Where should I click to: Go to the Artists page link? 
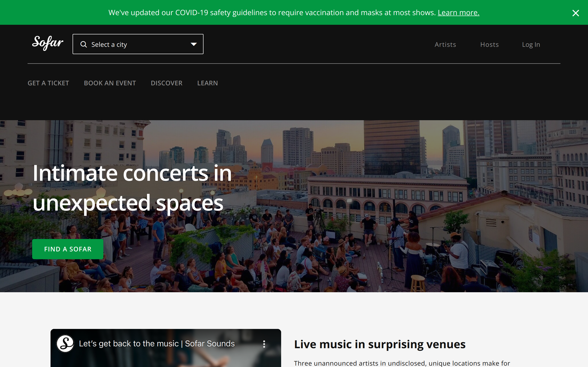(x=445, y=44)
